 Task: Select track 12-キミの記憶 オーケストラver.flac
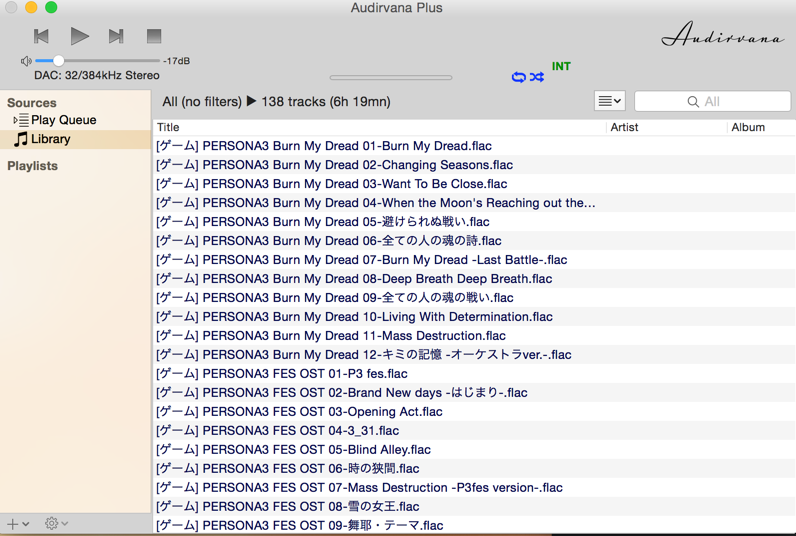(x=474, y=355)
